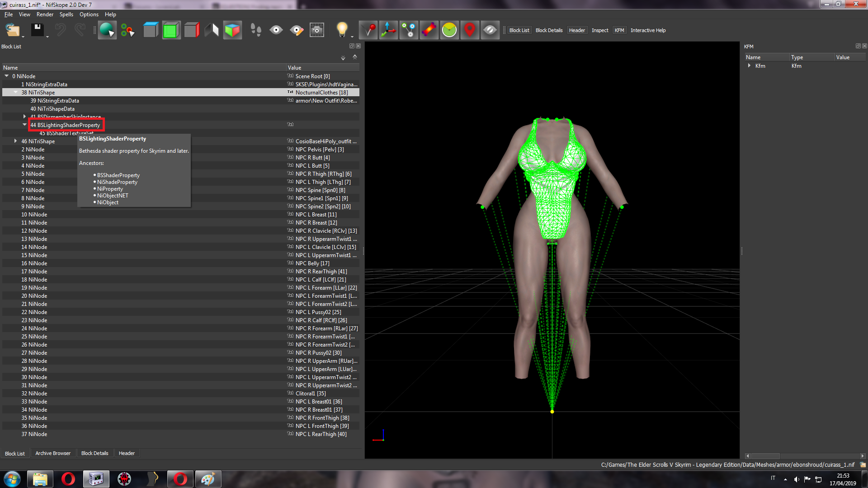Click the screenshot camera icon
The height and width of the screenshot is (488, 868).
coord(317,30)
